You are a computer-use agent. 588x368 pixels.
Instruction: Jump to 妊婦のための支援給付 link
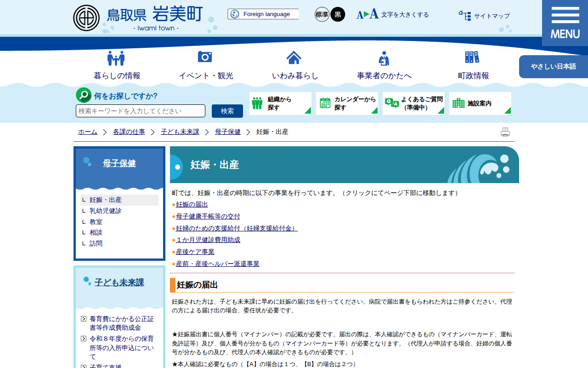coord(237,228)
